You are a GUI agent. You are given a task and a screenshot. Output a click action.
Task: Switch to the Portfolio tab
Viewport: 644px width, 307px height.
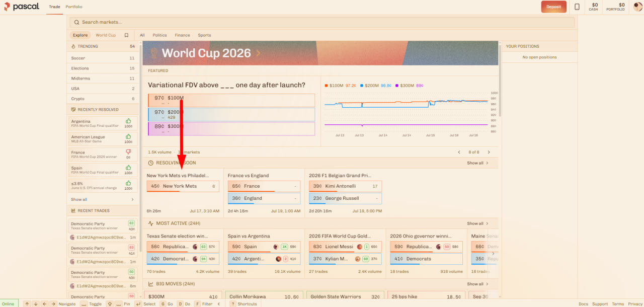point(74,7)
